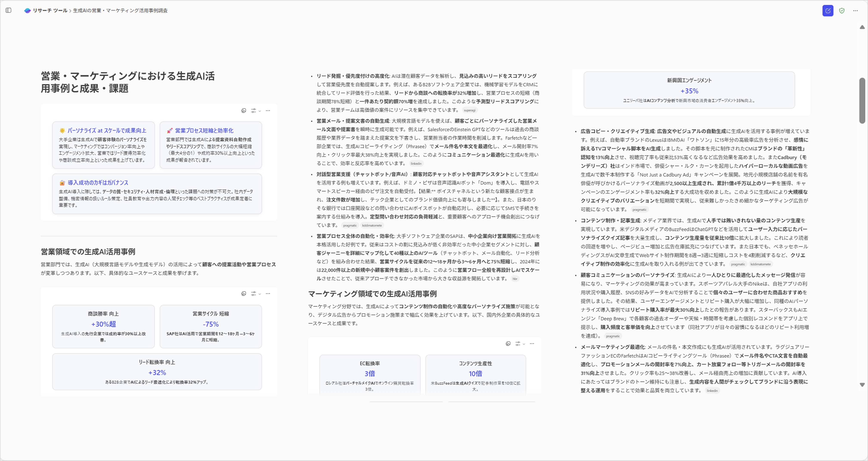Open the top-right three-dots menu
The width and height of the screenshot is (868, 461).
[x=855, y=10]
